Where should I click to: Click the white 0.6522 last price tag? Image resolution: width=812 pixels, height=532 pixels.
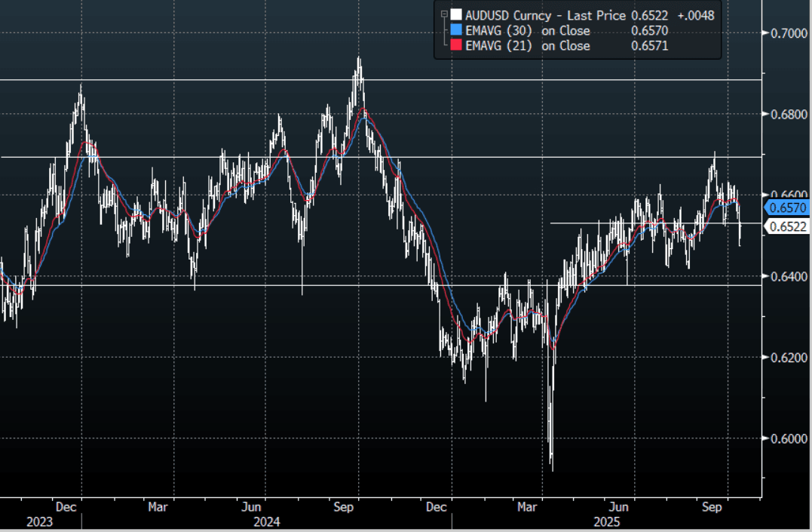pyautogui.click(x=789, y=226)
